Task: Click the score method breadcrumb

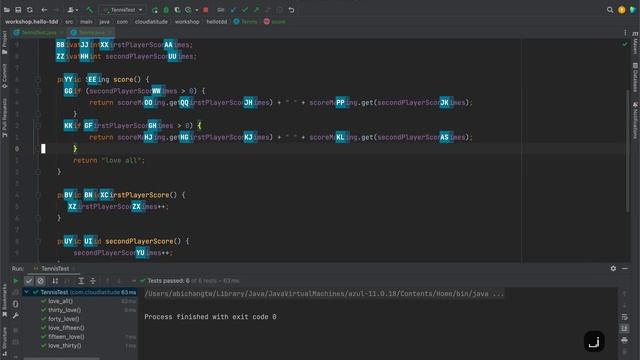Action: [x=275, y=22]
